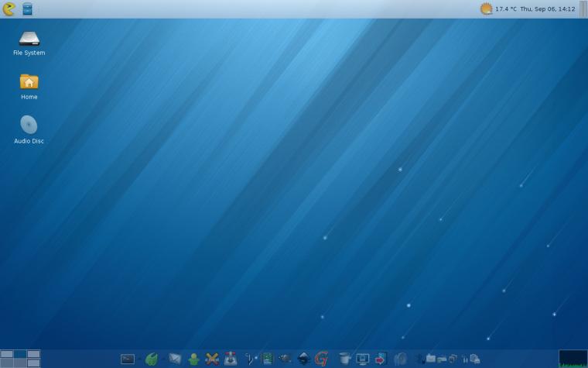
Task: Open the blue file cabinet launcher
Action: click(x=27, y=9)
